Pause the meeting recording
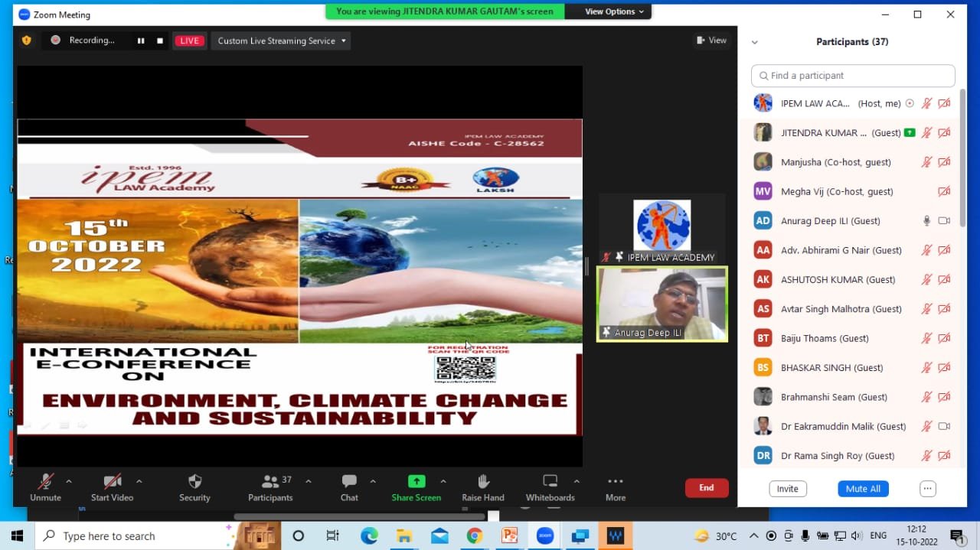 [x=141, y=41]
